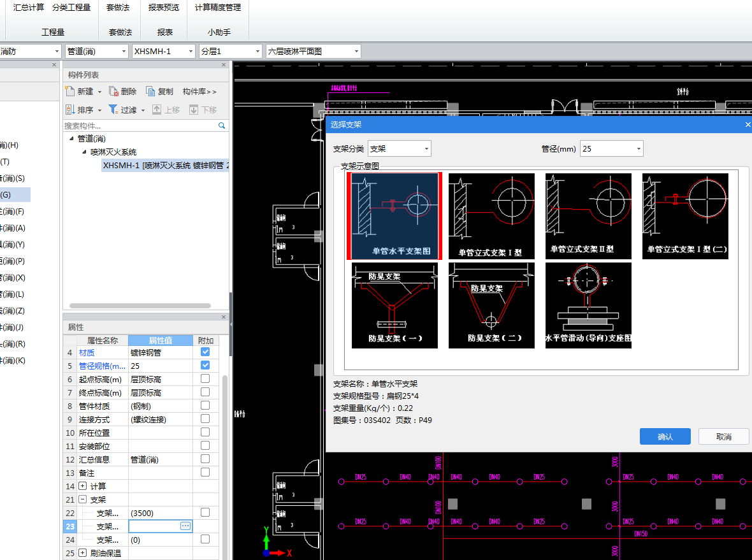Click 汇总计算 in the ribbon
This screenshot has width=752, height=560.
[x=29, y=7]
